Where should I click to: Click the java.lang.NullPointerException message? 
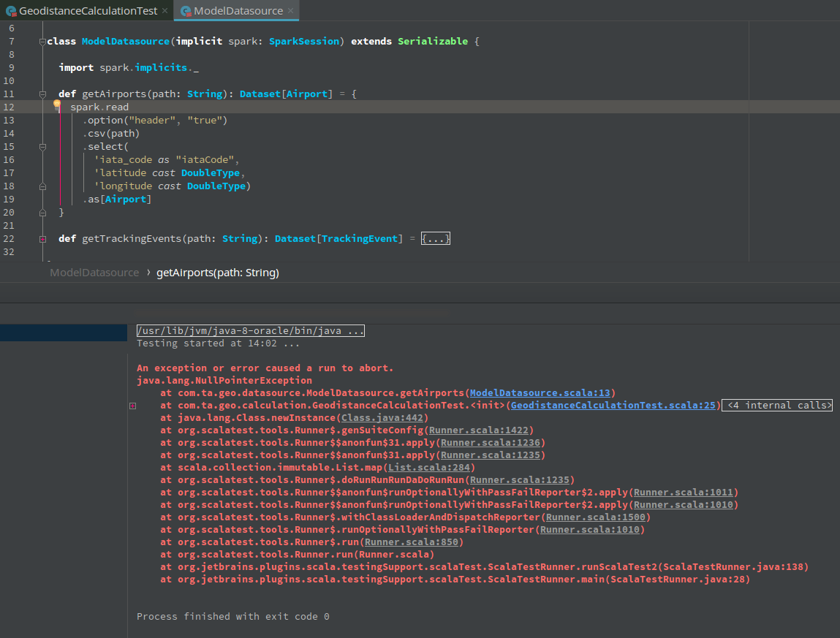pos(224,380)
